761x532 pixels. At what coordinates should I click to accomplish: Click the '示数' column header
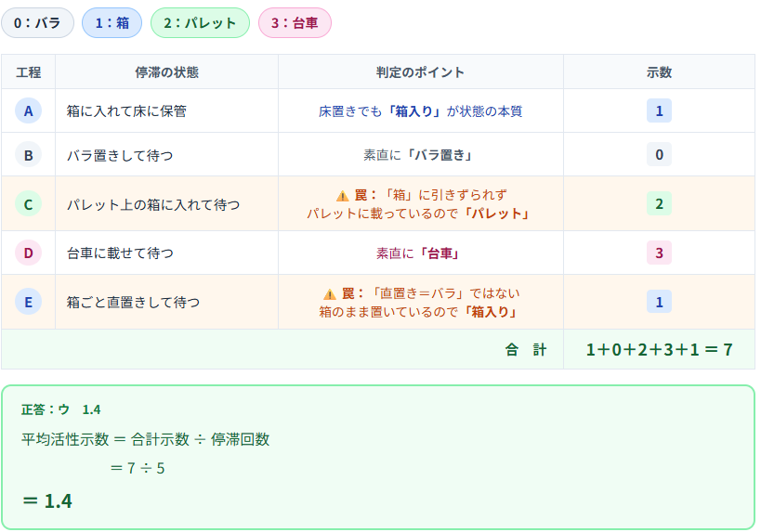tap(659, 71)
